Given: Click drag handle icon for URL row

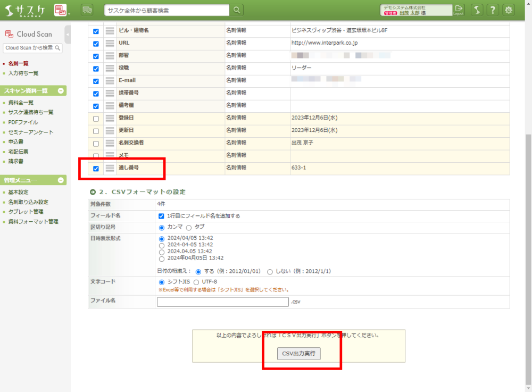Looking at the screenshot, I should pos(110,44).
